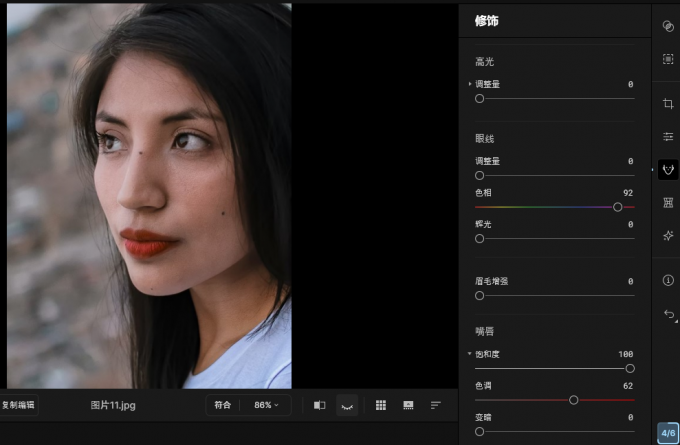Click the 饱和度 value 100
Image resolution: width=680 pixels, height=445 pixels.
pos(626,354)
